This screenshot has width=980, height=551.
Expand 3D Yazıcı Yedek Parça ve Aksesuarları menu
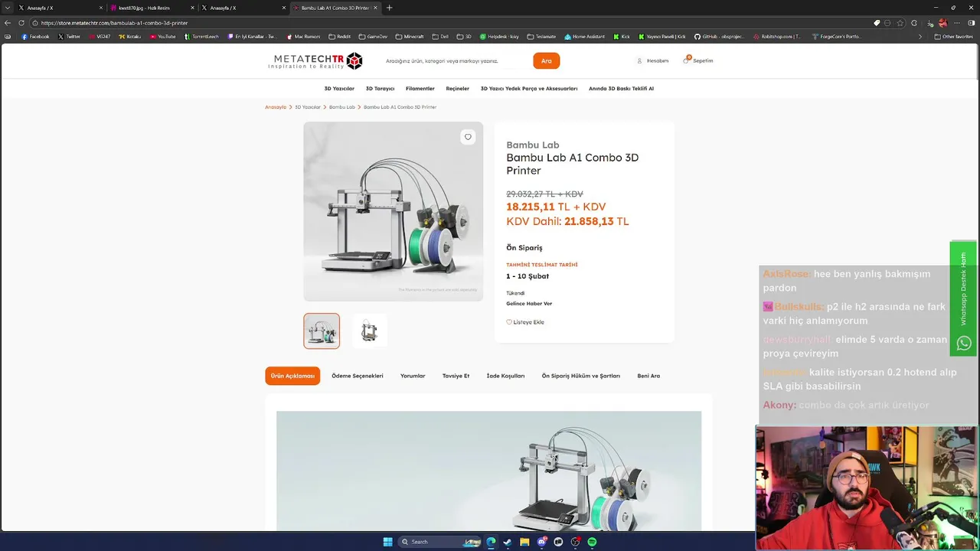coord(529,88)
